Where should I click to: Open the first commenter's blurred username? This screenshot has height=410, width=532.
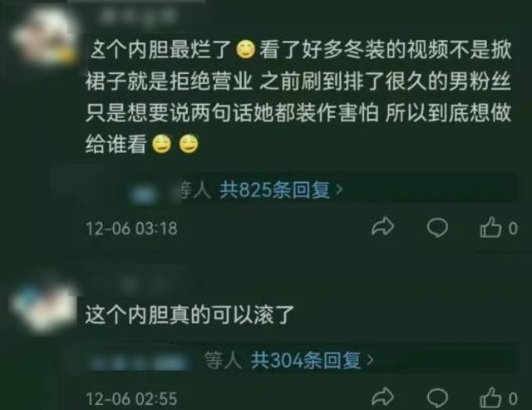click(x=137, y=16)
